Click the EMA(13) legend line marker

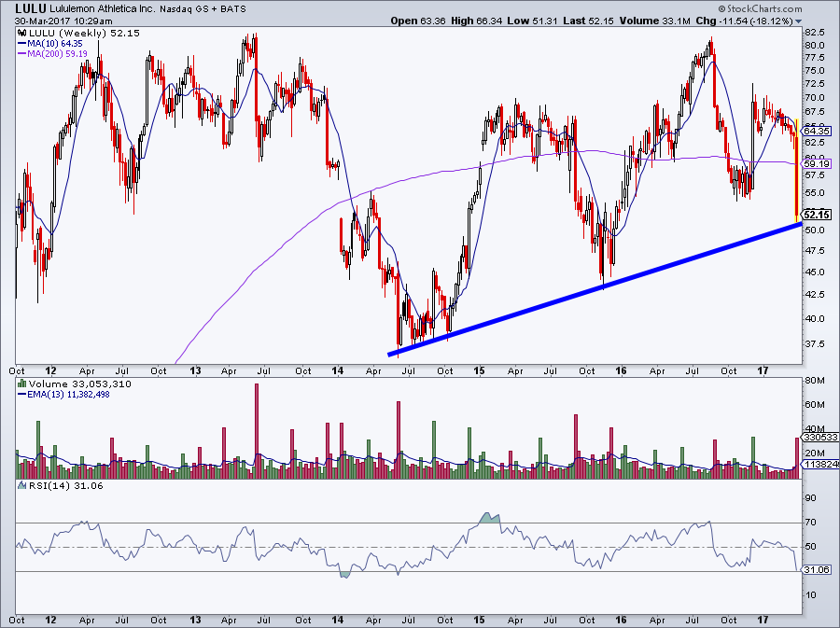click(21, 395)
